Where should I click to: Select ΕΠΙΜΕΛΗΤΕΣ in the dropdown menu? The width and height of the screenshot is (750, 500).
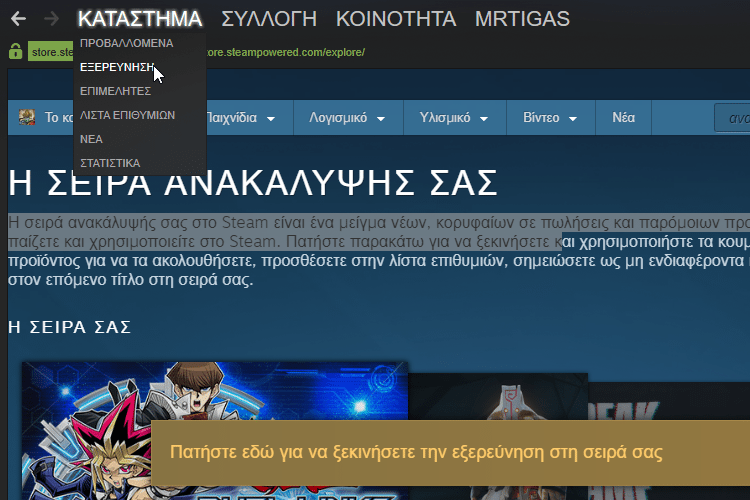115,91
